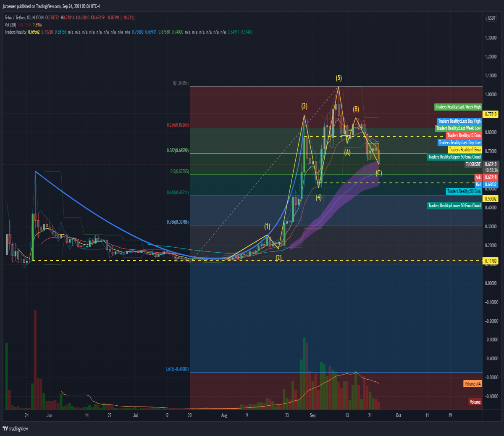
Task: Select the Telos / Tether, 1D, KUCOIN title
Action: pyautogui.click(x=24, y=18)
